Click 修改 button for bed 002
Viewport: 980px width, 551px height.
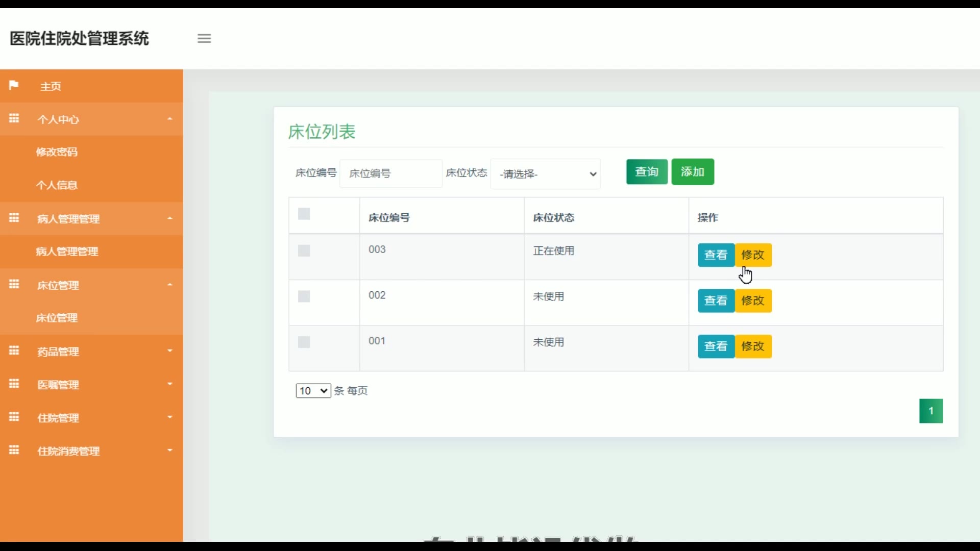[753, 300]
